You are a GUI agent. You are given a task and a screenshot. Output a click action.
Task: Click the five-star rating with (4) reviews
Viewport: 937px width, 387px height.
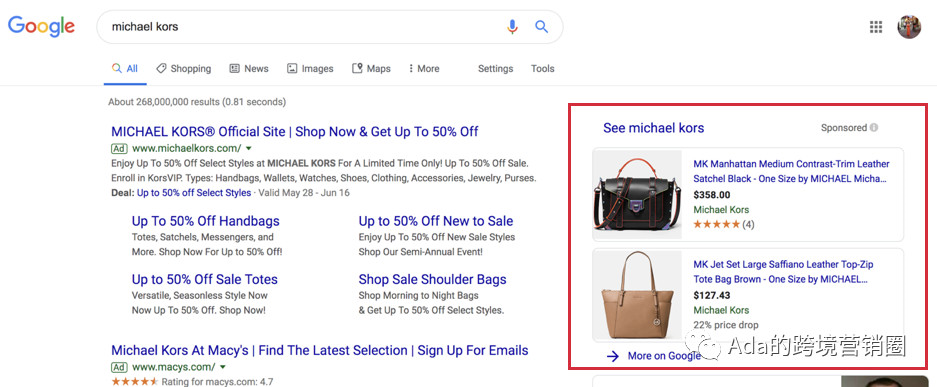pyautogui.click(x=724, y=225)
